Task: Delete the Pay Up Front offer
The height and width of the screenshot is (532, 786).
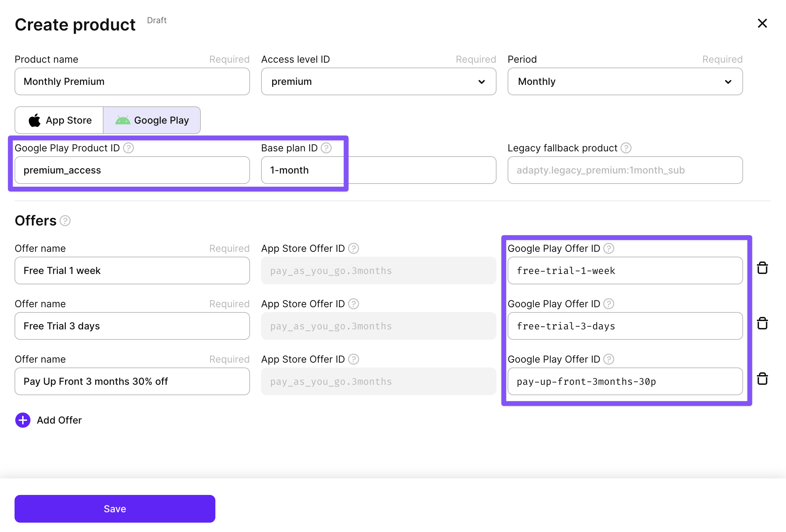Action: pyautogui.click(x=762, y=379)
